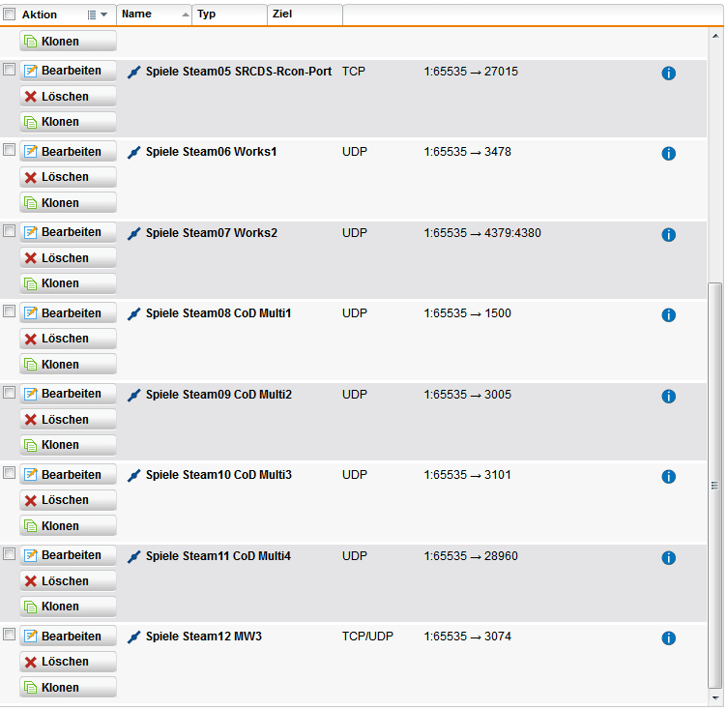Open info icon for Steam06 Works1
This screenshot has width=728, height=711.
pyautogui.click(x=668, y=154)
